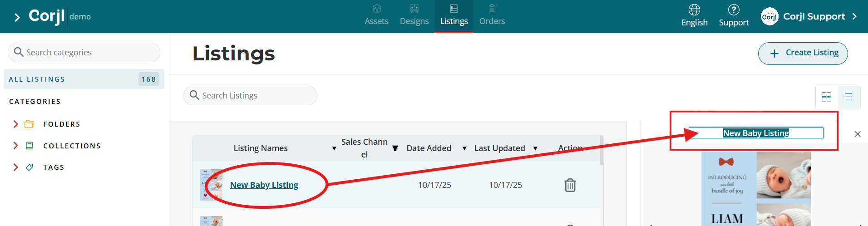Expand the Collections category
This screenshot has height=226, width=868.
[x=16, y=145]
